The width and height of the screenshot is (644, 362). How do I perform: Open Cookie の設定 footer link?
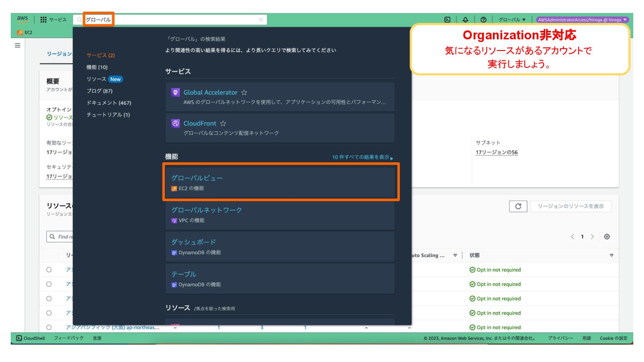(614, 338)
